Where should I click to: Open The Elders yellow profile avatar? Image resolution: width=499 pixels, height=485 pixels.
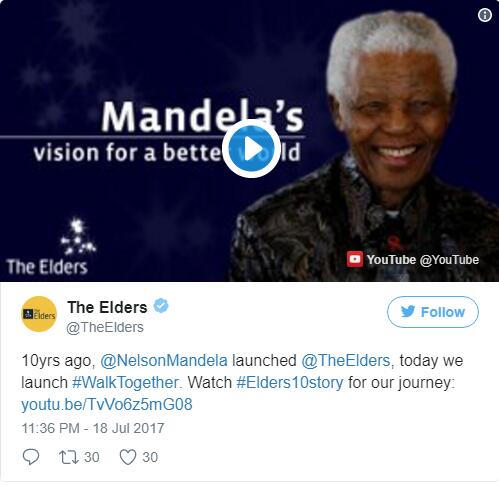(x=39, y=314)
